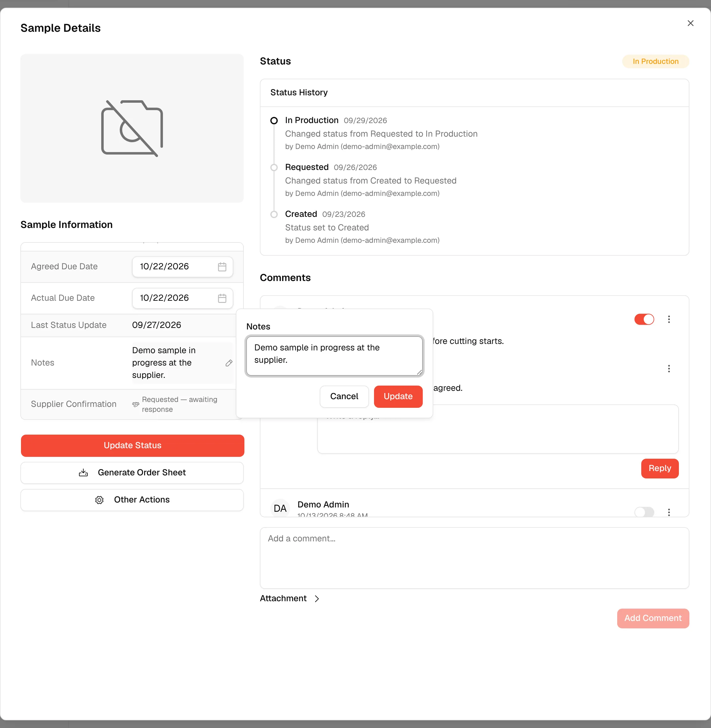Cancel the Notes edit popup

344,396
